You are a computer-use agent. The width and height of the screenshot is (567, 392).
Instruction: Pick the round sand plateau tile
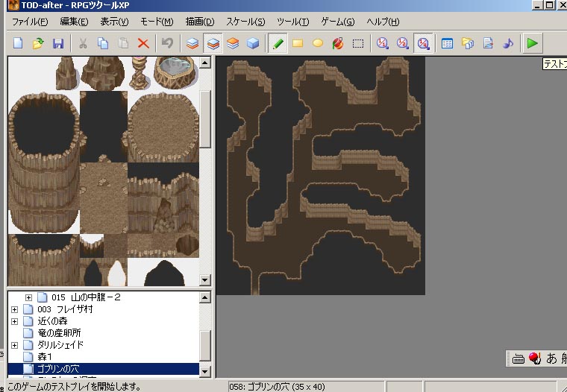163,127
